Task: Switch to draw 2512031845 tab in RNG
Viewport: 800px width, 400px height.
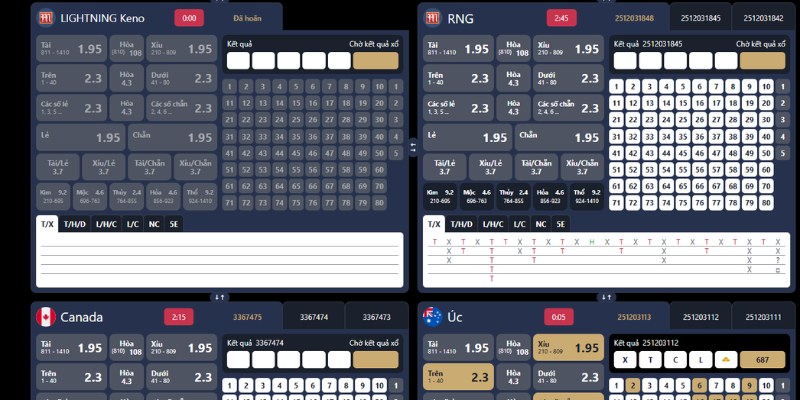Action: pyautogui.click(x=701, y=18)
